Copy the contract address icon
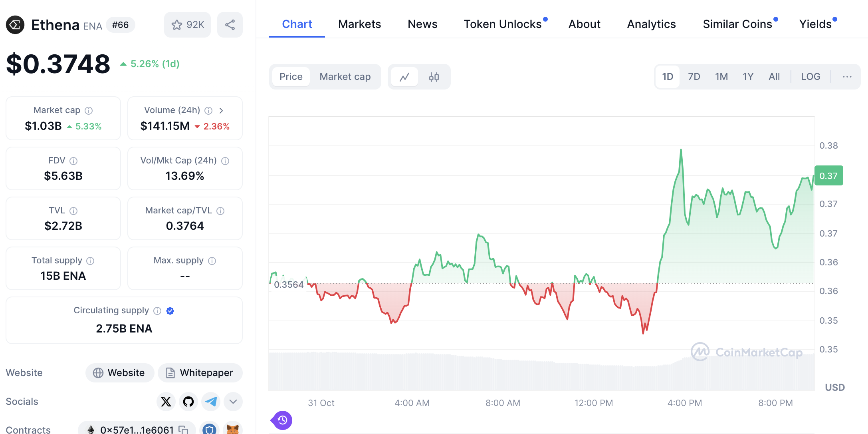The width and height of the screenshot is (868, 434). 183,430
